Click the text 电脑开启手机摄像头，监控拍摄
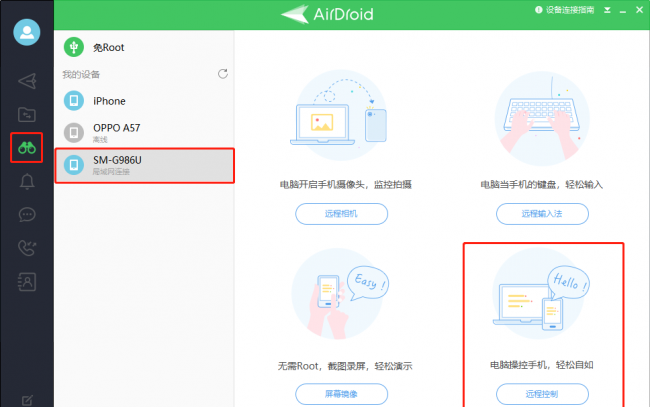The image size is (650, 407). pyautogui.click(x=346, y=185)
